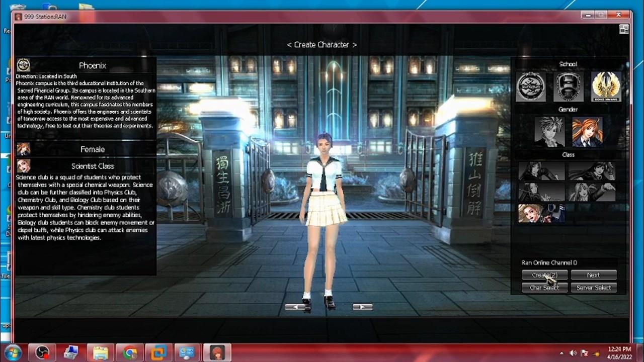Open Server Select
The image size is (644, 362).
(594, 288)
